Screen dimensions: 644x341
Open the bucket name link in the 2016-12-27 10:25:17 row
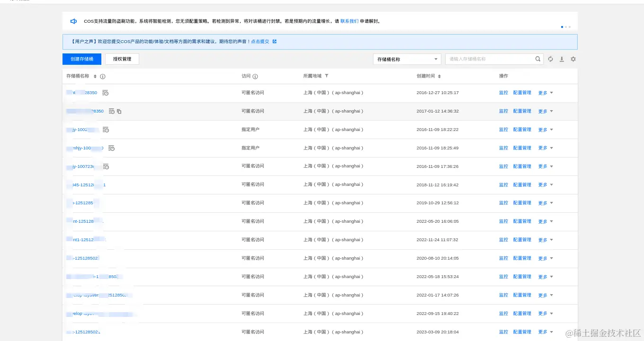pyautogui.click(x=82, y=93)
